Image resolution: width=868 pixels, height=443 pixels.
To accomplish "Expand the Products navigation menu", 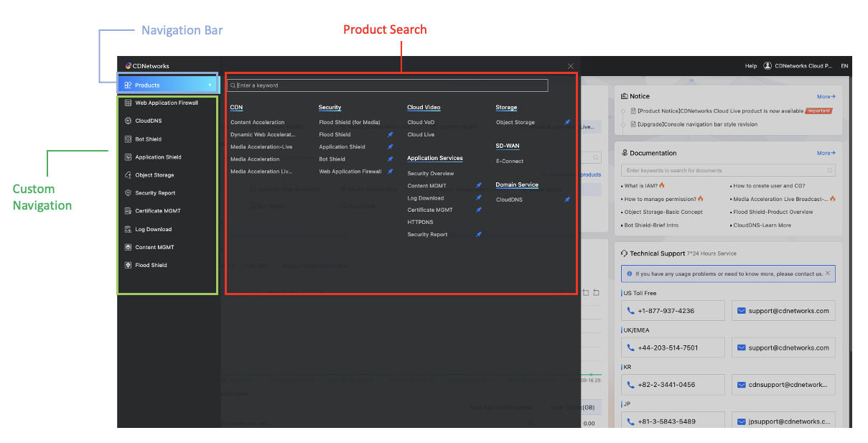I will click(168, 85).
